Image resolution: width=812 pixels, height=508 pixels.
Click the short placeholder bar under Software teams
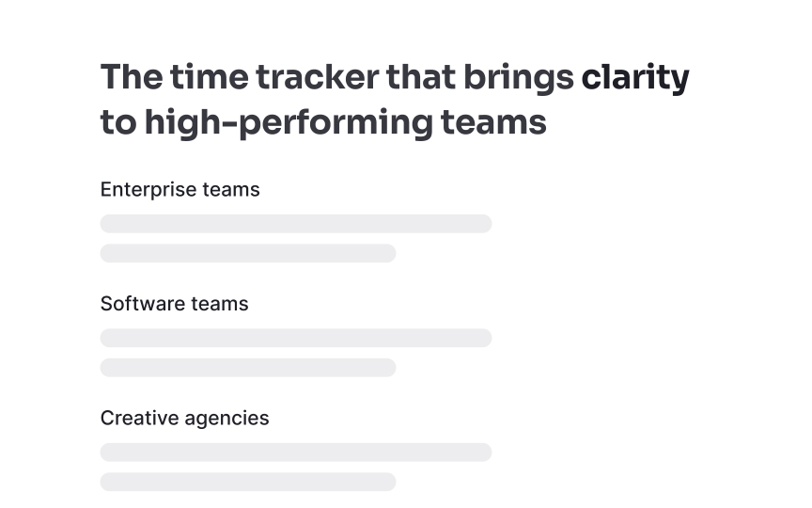(x=248, y=367)
